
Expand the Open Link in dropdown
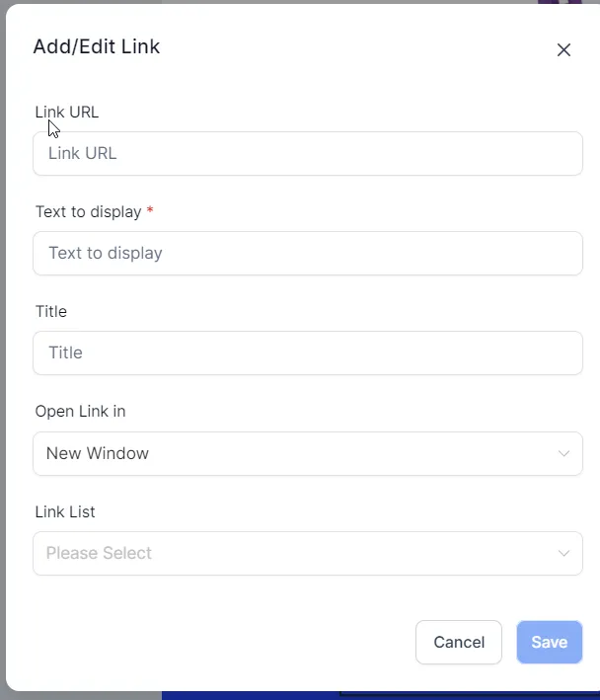pyautogui.click(x=307, y=454)
